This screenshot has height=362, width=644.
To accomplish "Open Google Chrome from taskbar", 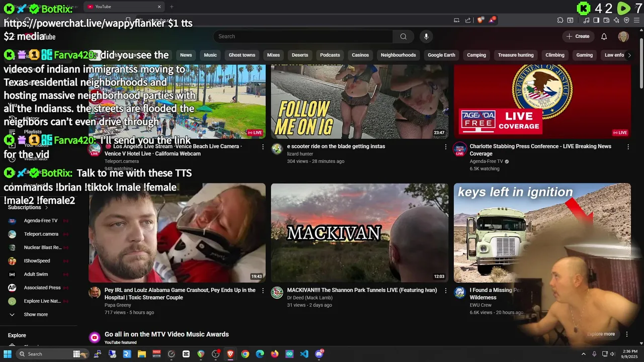I will pos(245,354).
